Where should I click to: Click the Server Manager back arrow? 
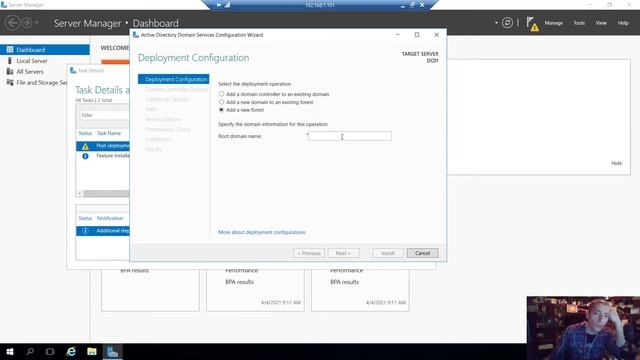(12, 22)
